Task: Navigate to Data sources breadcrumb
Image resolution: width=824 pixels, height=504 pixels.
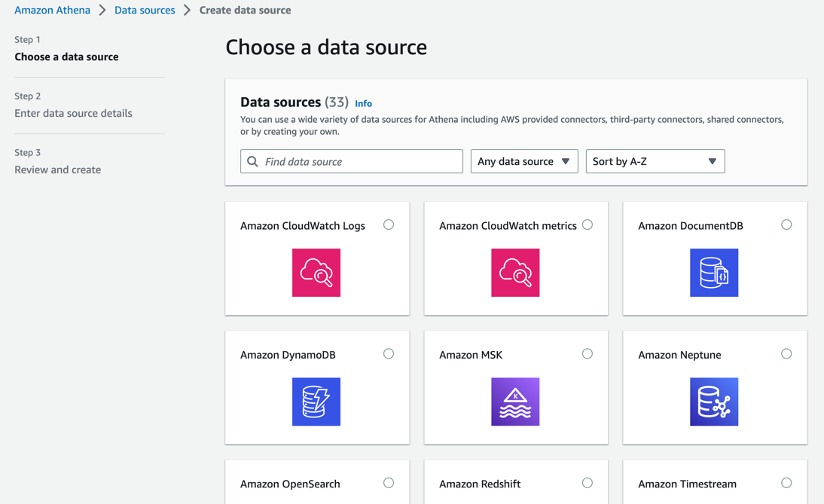Action: pyautogui.click(x=145, y=11)
